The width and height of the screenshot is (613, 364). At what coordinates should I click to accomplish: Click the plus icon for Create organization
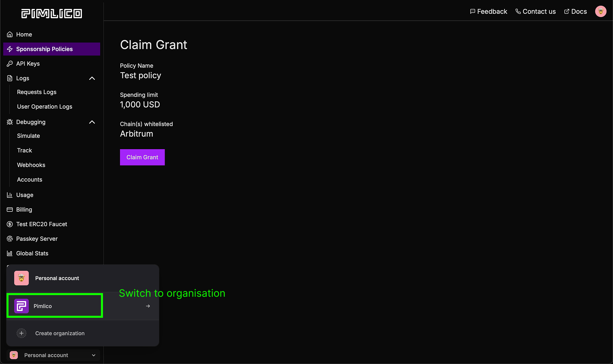(x=21, y=333)
